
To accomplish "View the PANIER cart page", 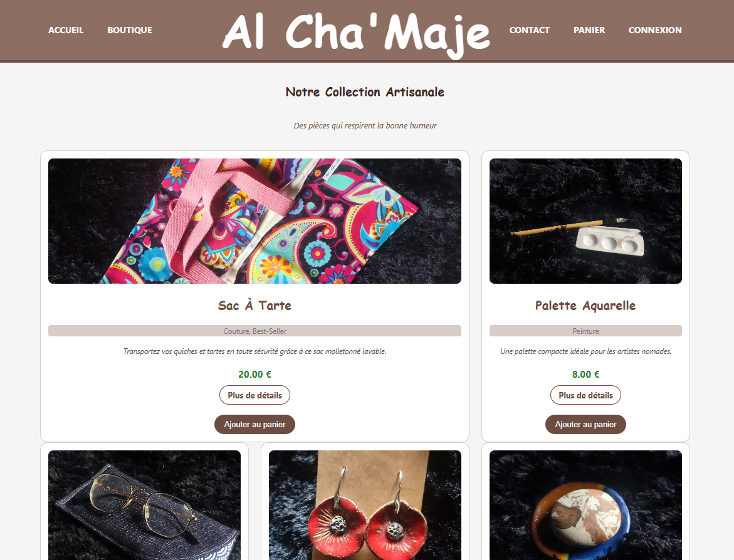I will point(589,30).
